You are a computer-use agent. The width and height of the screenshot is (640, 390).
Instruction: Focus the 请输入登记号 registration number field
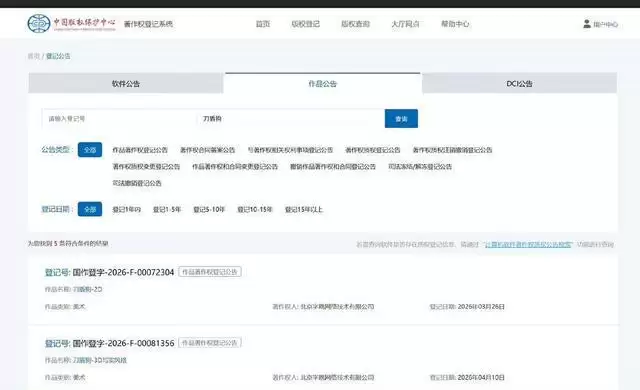click(x=119, y=119)
